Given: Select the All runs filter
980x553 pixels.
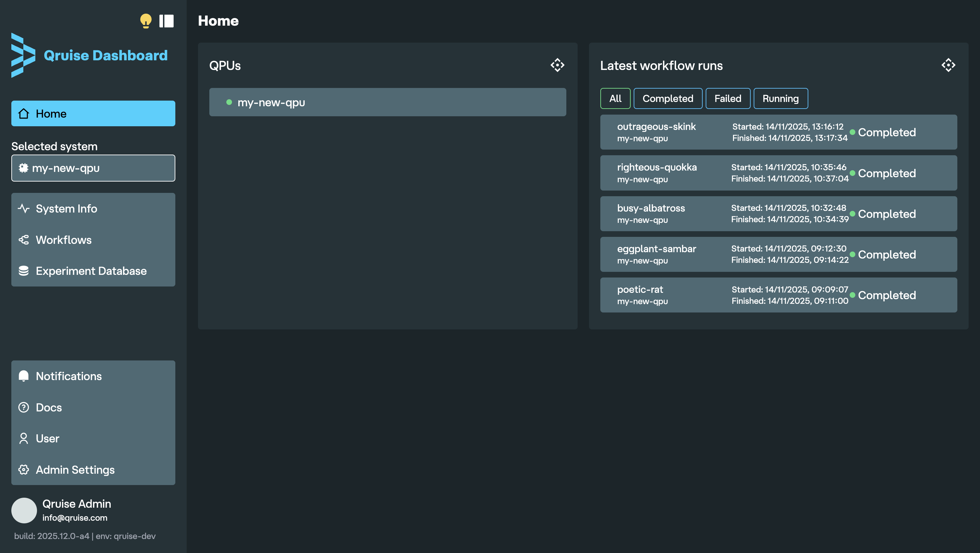Looking at the screenshot, I should (615, 99).
